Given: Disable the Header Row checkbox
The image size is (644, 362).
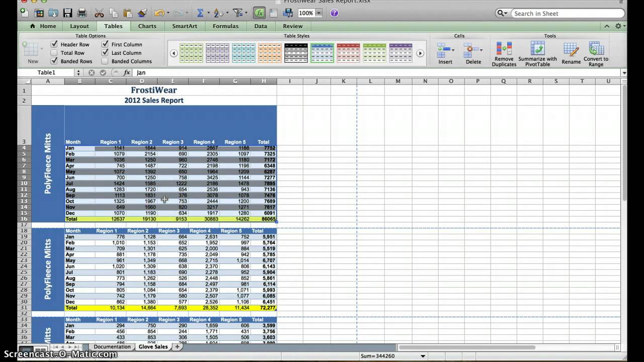Looking at the screenshot, I should [x=54, y=44].
